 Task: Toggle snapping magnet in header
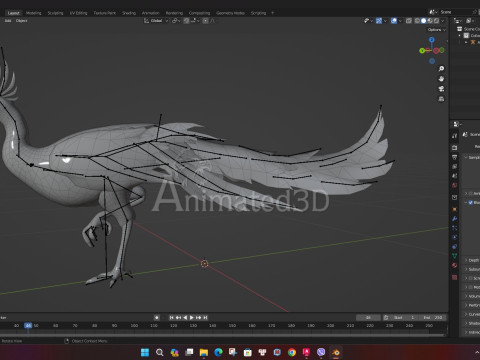[x=187, y=21]
